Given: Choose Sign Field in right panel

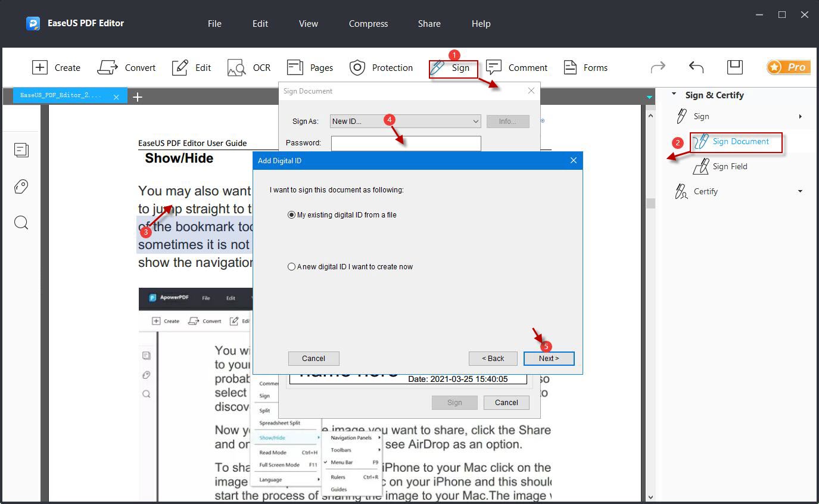Looking at the screenshot, I should tap(721, 166).
